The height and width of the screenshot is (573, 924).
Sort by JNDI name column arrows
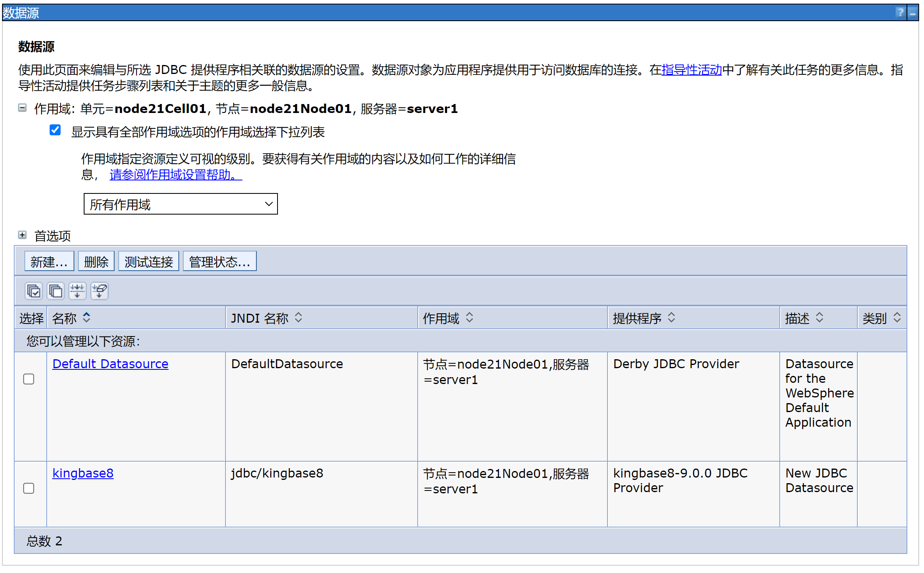(x=299, y=318)
